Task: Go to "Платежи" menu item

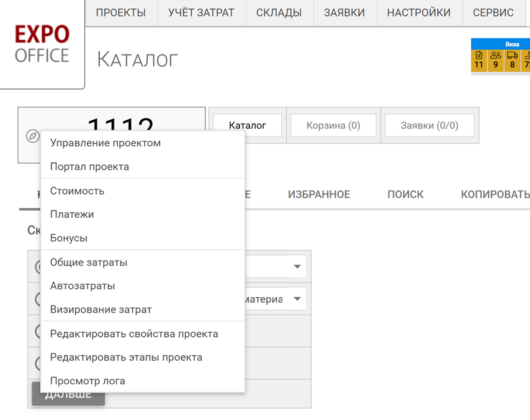Action: coord(72,215)
